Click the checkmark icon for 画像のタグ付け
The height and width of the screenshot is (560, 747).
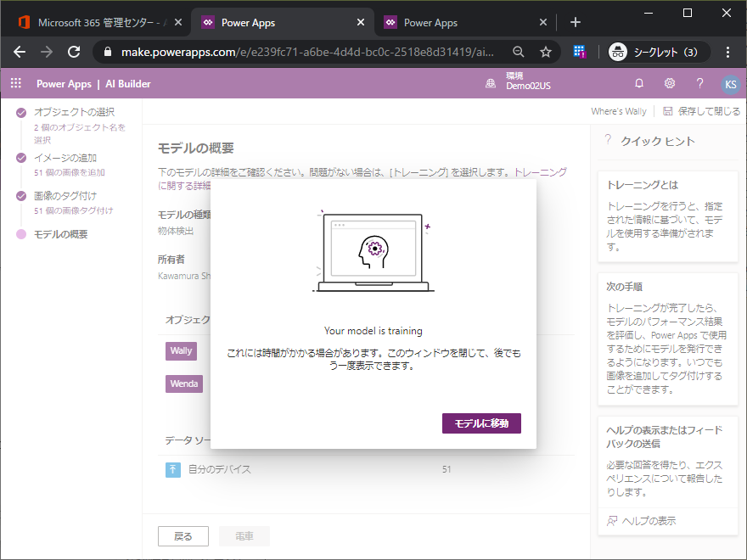pos(21,196)
